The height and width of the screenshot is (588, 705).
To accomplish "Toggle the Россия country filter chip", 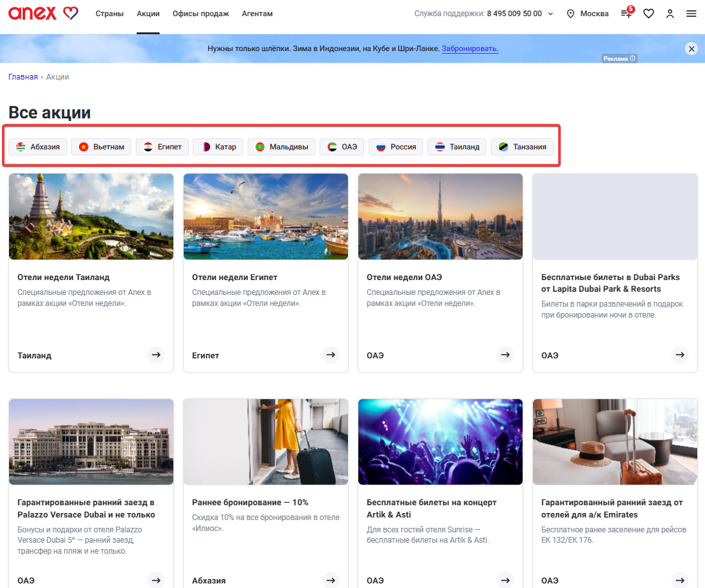I will click(x=396, y=147).
